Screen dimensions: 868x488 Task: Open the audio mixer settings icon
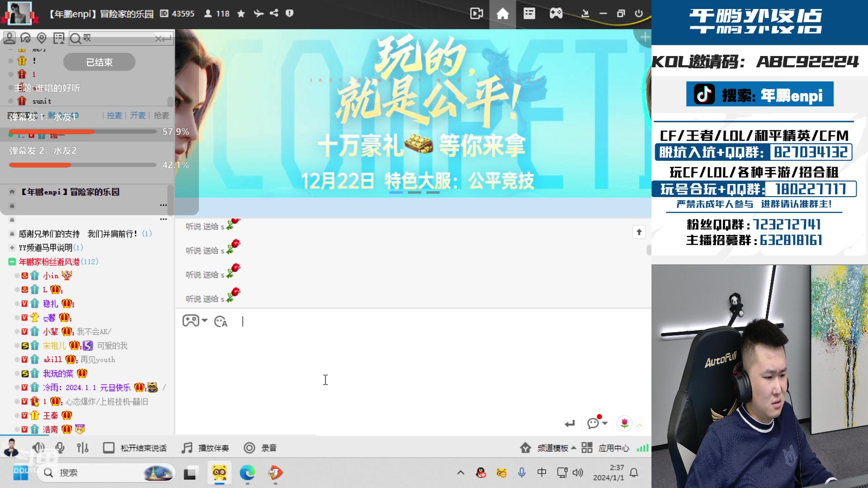point(82,448)
